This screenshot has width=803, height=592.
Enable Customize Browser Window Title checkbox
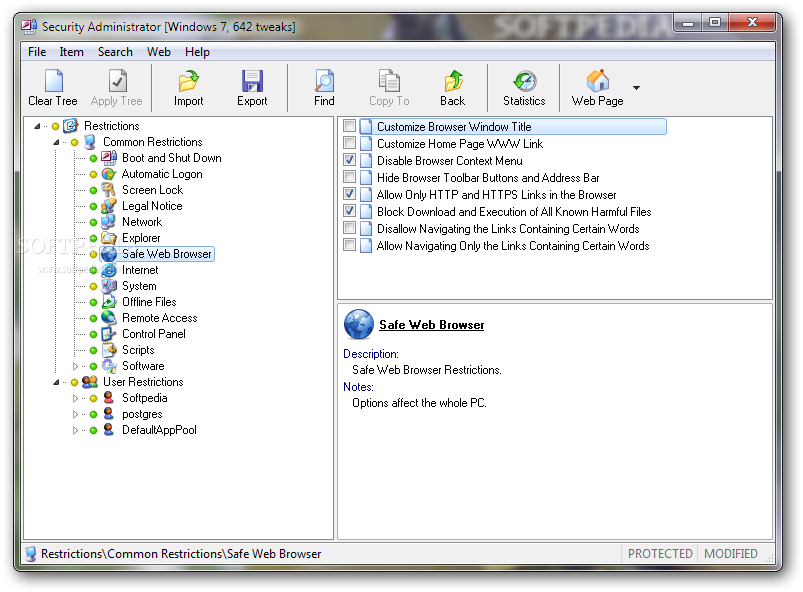coord(349,125)
